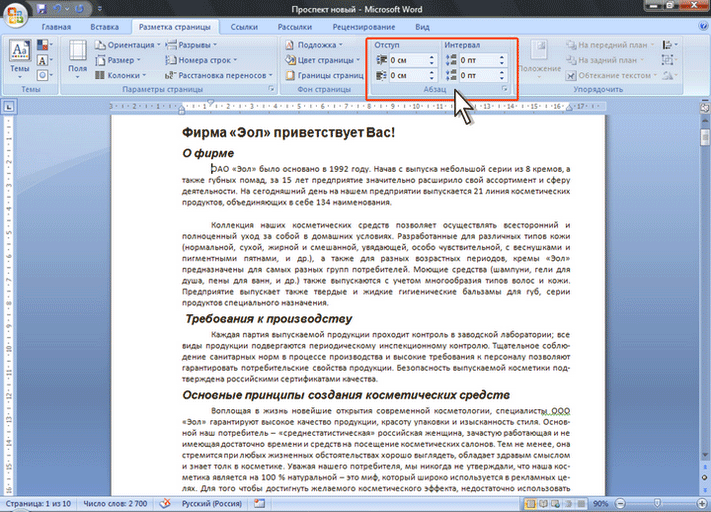The width and height of the screenshot is (711, 512).
Task: Open the Рассылки tab
Action: [x=295, y=27]
